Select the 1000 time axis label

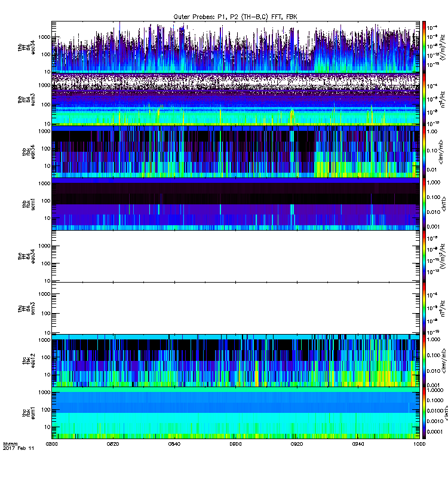tap(419, 444)
